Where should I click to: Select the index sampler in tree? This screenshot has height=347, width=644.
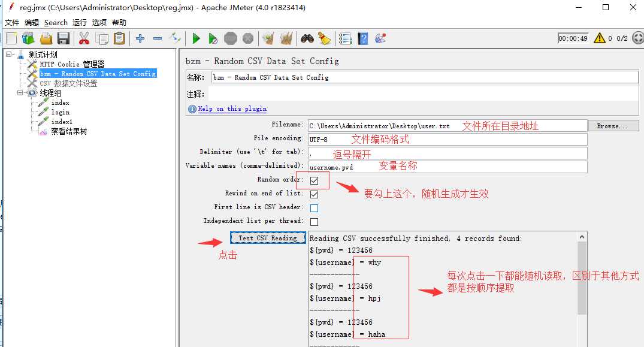(60, 102)
